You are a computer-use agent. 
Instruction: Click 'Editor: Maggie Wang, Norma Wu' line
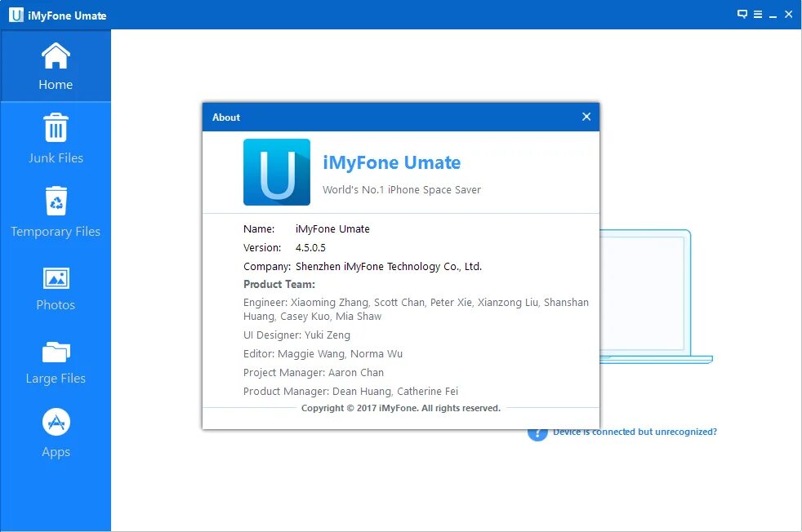[323, 353]
